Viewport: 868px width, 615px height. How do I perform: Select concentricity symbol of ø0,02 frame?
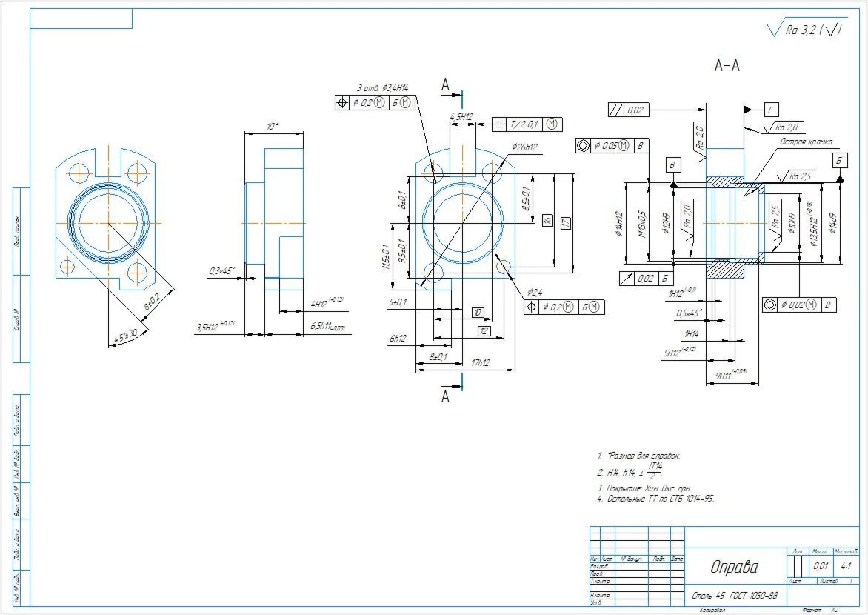click(770, 305)
